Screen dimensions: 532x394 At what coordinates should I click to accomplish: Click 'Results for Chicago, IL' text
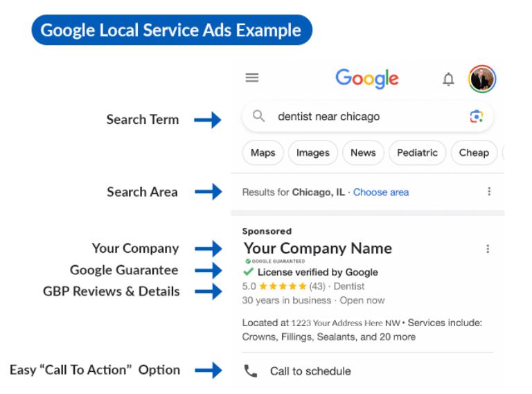tap(294, 192)
